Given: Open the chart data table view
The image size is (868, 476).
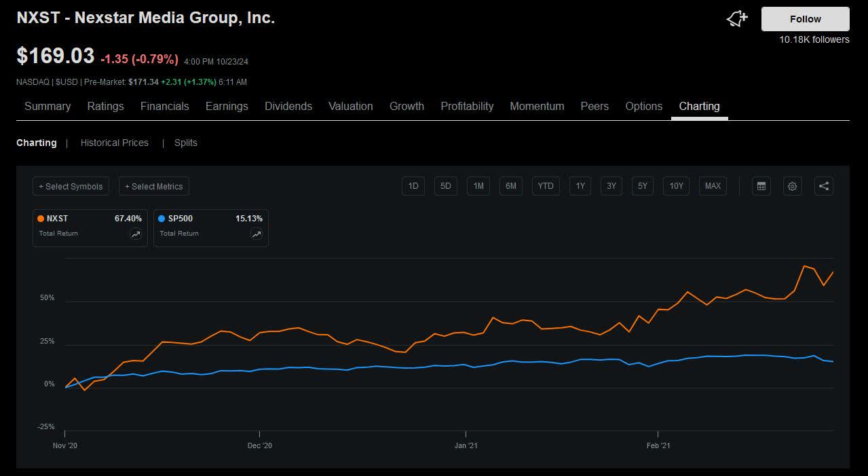Looking at the screenshot, I should [x=761, y=186].
